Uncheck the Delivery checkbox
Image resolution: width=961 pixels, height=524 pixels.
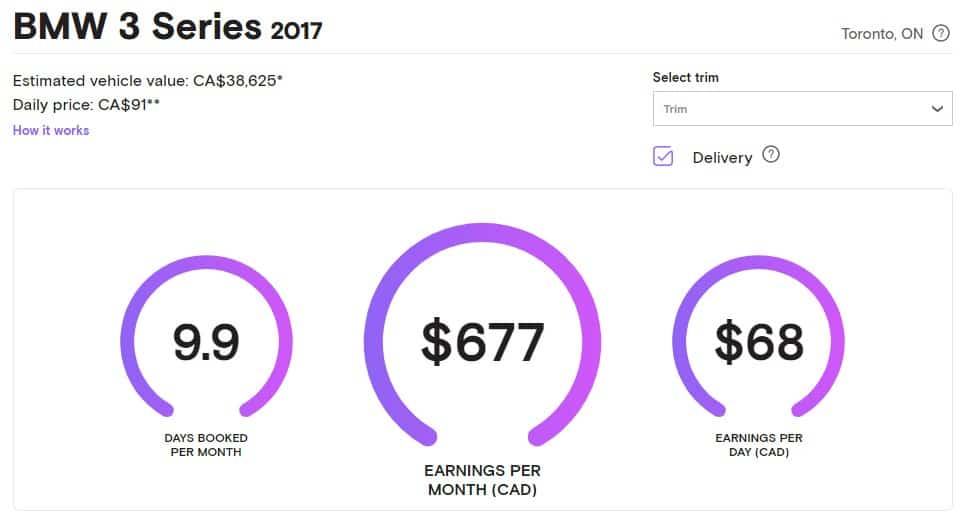tap(663, 156)
